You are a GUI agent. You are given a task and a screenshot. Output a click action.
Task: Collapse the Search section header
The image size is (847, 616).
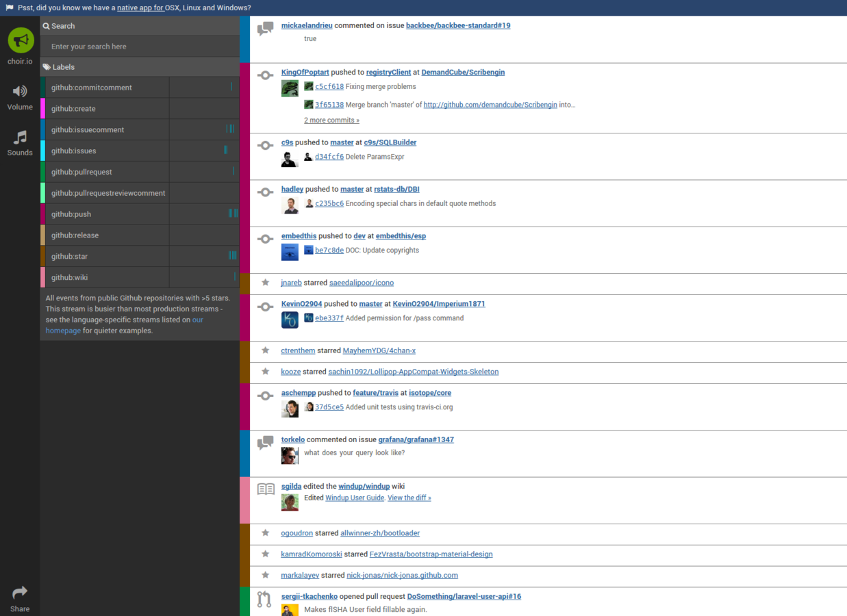(140, 26)
